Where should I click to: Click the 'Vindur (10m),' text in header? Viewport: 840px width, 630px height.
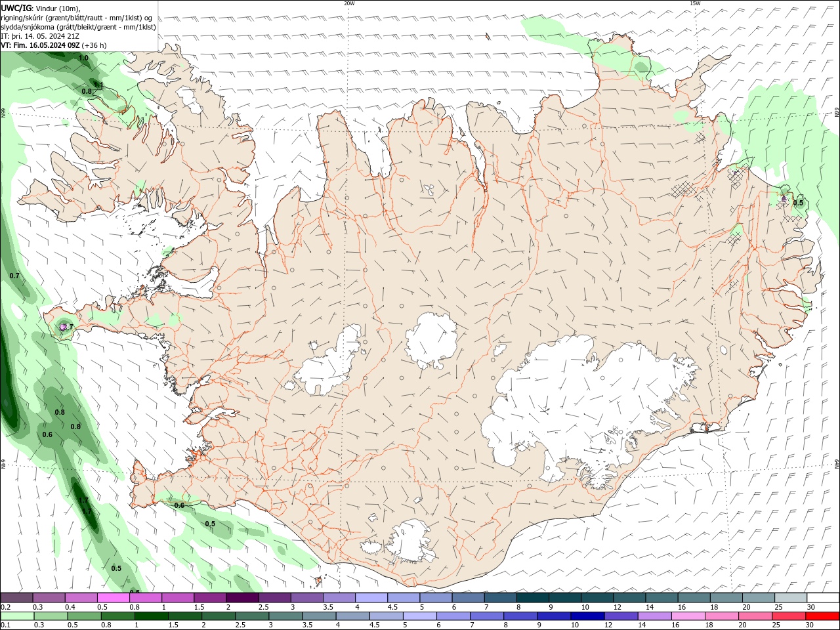58,8
